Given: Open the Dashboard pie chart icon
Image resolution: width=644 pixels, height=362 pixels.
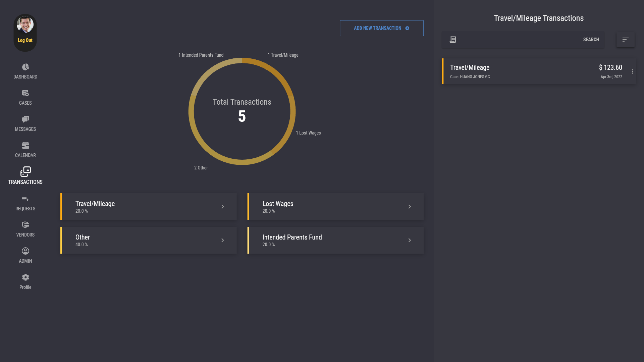Looking at the screenshot, I should 25,67.
